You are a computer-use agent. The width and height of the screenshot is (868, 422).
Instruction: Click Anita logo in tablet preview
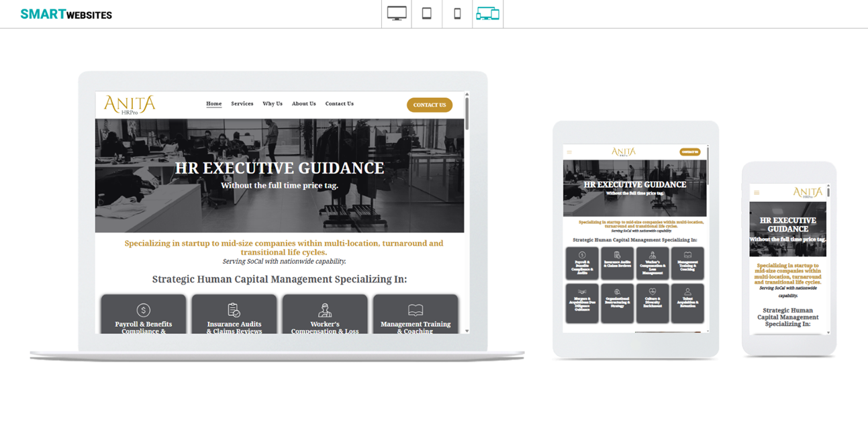(624, 152)
